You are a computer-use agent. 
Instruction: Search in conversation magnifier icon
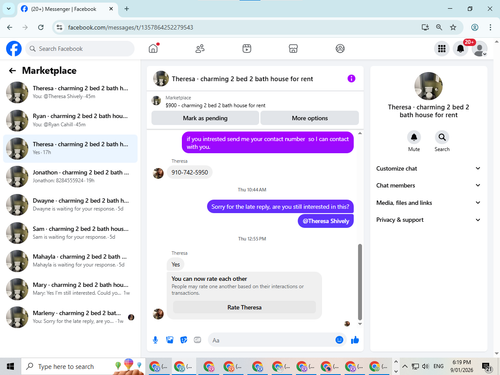click(442, 137)
